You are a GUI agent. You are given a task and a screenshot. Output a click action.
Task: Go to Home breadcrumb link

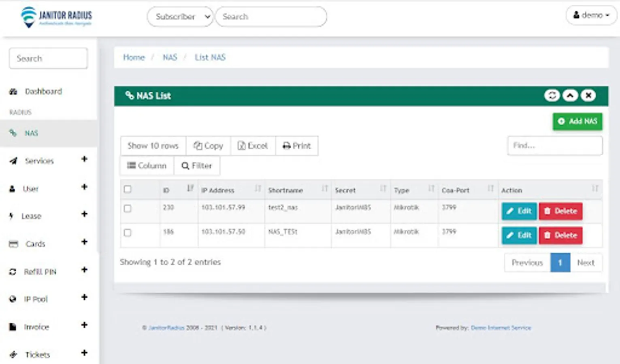[134, 57]
